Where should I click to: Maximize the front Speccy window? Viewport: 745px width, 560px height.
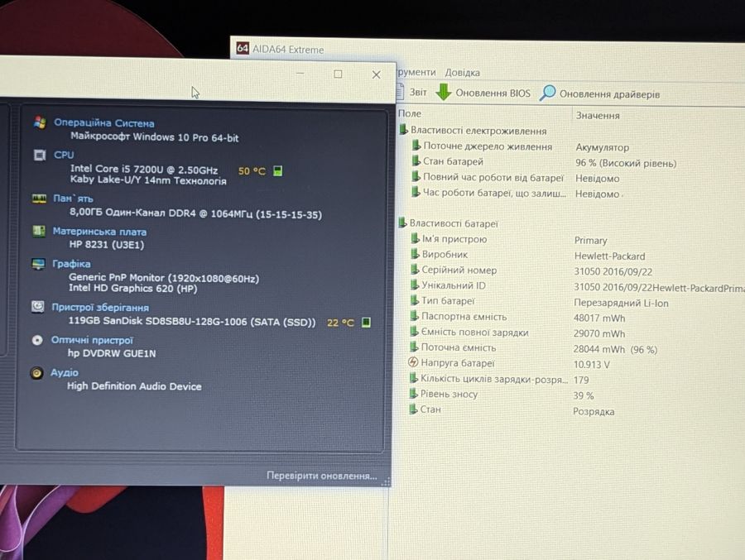[x=338, y=74]
